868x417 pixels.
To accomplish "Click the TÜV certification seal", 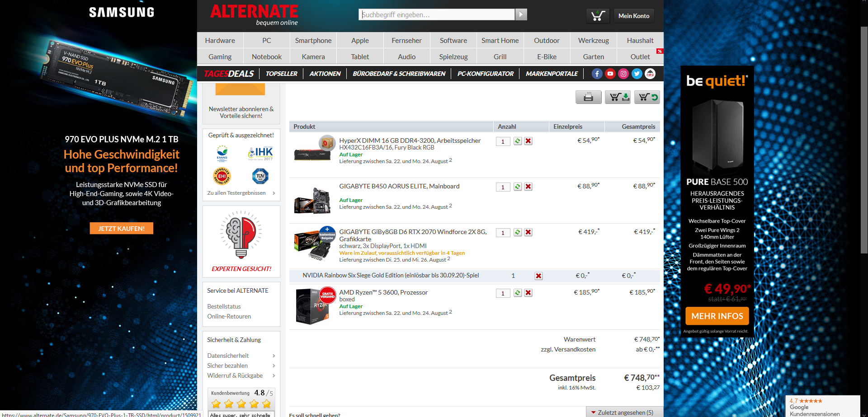I will click(x=260, y=176).
